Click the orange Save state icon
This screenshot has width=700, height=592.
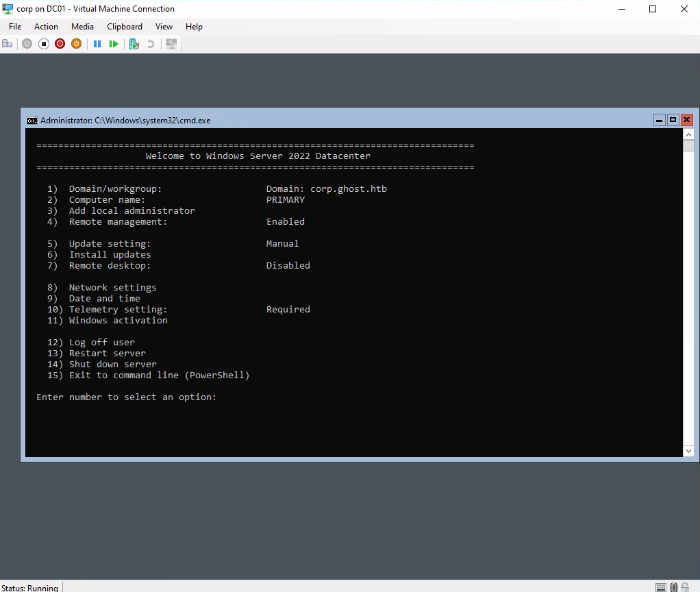pyautogui.click(x=76, y=44)
